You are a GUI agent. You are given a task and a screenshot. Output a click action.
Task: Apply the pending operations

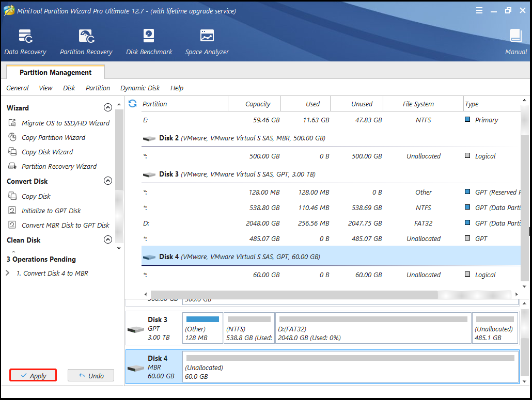pos(33,375)
